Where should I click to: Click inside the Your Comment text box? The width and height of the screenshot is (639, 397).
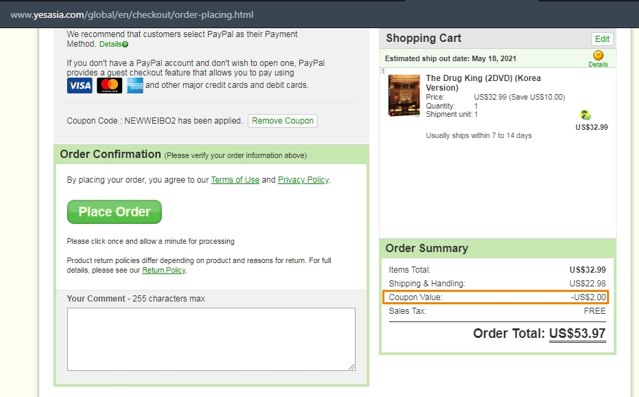[211, 339]
